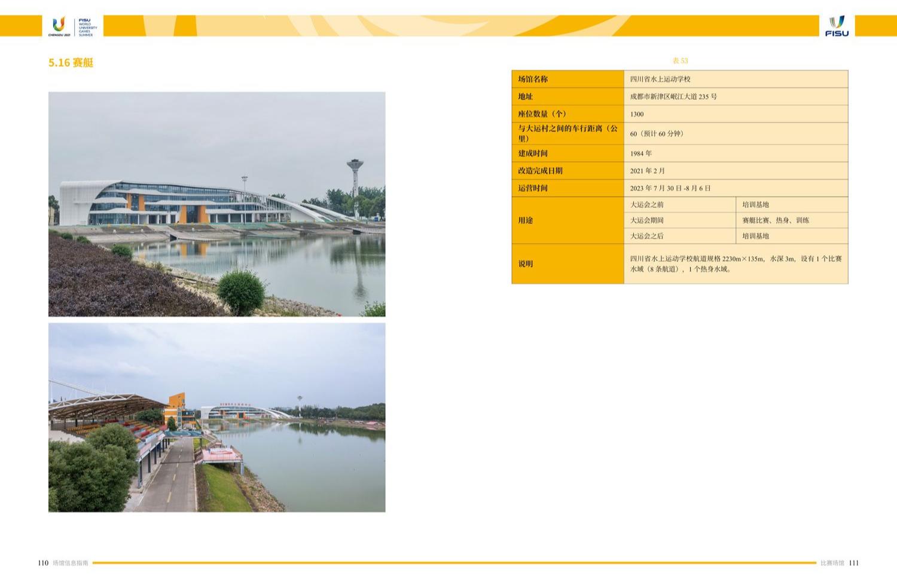
Task: Select the 大运会期间 usage cell
Action: tap(647, 220)
